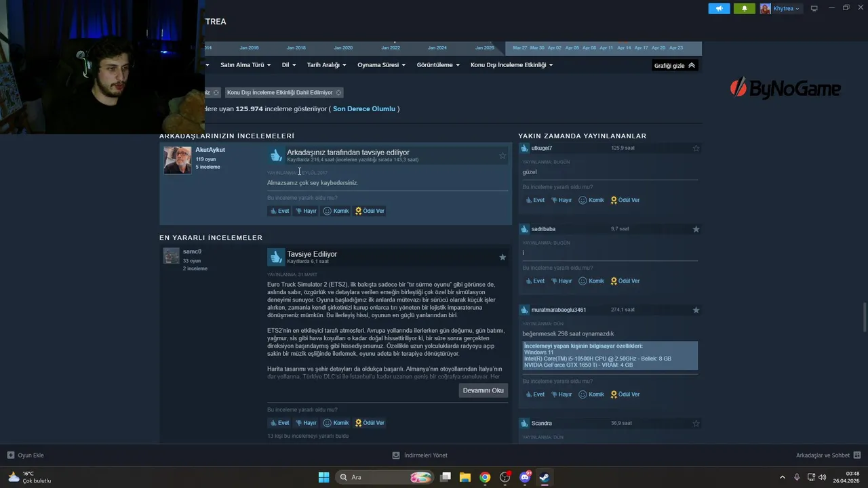Click the page's vertical scrollbar thumb
Image resolution: width=868 pixels, height=488 pixels.
pyautogui.click(x=865, y=317)
